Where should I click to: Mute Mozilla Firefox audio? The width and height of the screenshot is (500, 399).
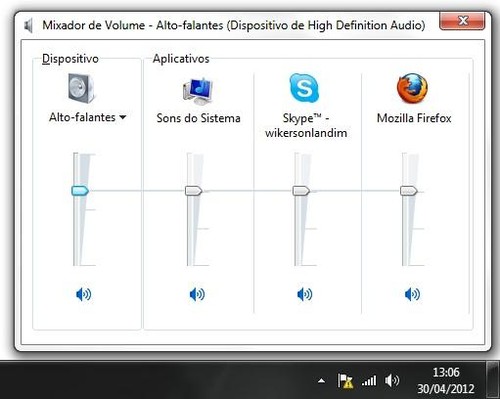point(412,294)
